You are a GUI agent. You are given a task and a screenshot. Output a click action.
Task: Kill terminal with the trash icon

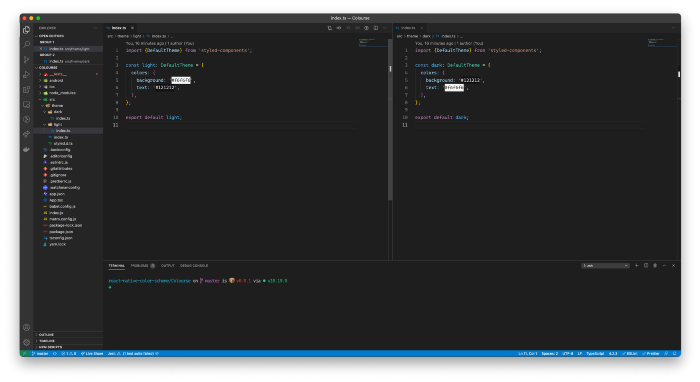(655, 266)
